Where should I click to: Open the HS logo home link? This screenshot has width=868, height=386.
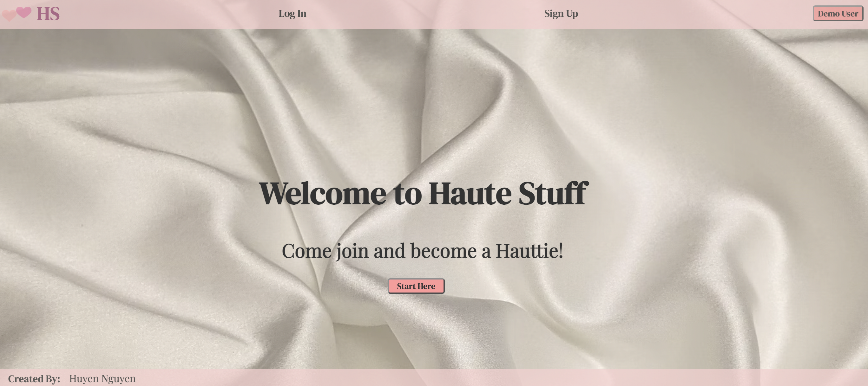48,14
